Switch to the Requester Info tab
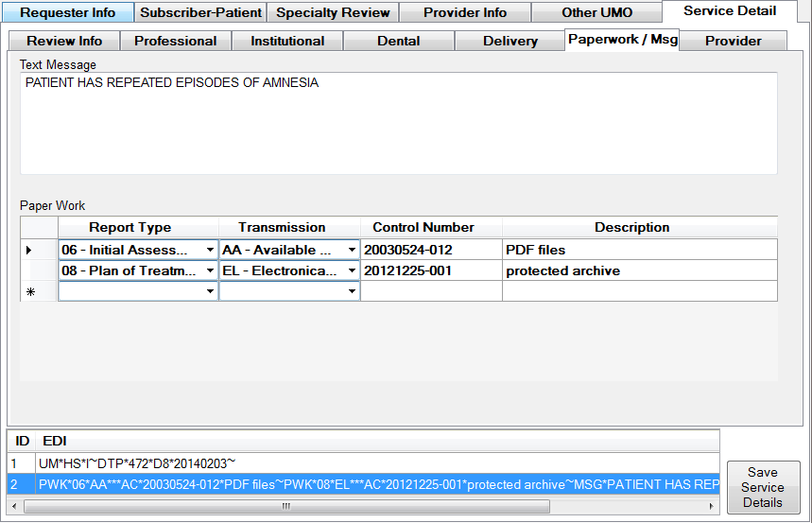 pyautogui.click(x=68, y=13)
